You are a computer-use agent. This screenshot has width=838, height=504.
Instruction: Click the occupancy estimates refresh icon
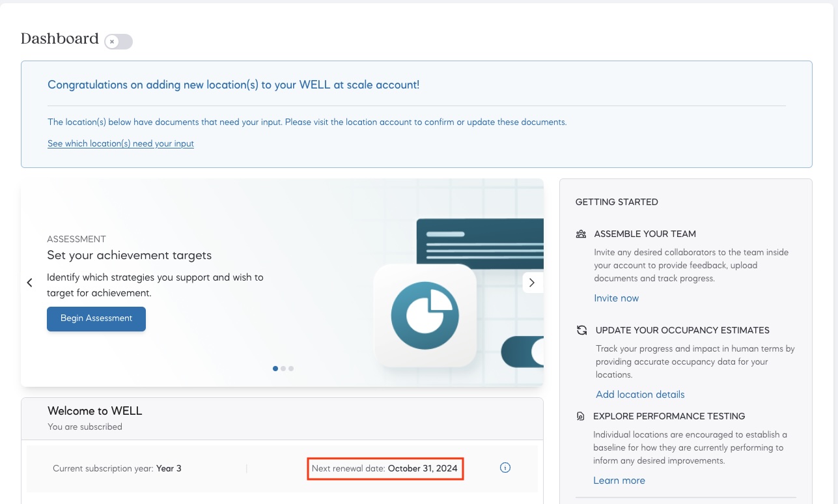click(582, 330)
